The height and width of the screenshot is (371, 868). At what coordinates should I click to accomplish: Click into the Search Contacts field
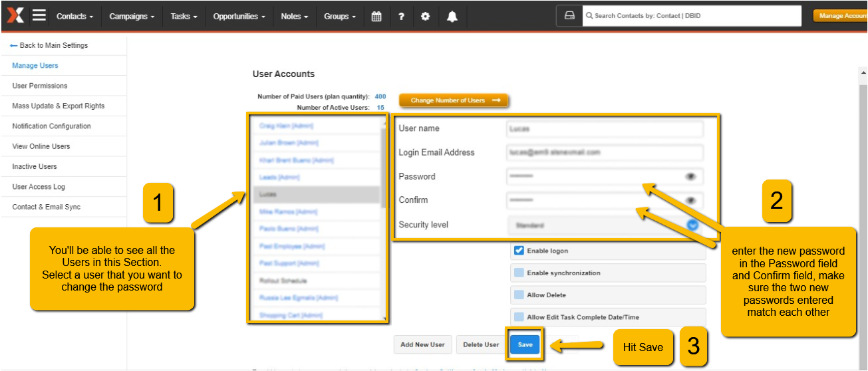pyautogui.click(x=692, y=16)
